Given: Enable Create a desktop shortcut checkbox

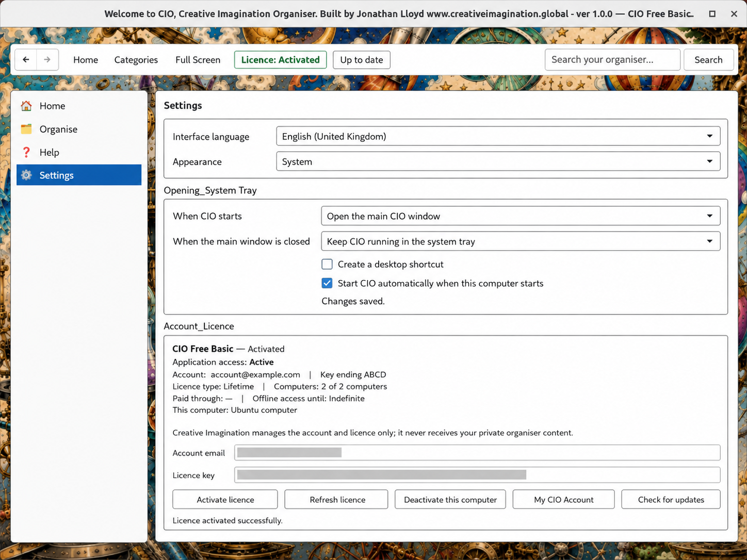Looking at the screenshot, I should pyautogui.click(x=327, y=264).
